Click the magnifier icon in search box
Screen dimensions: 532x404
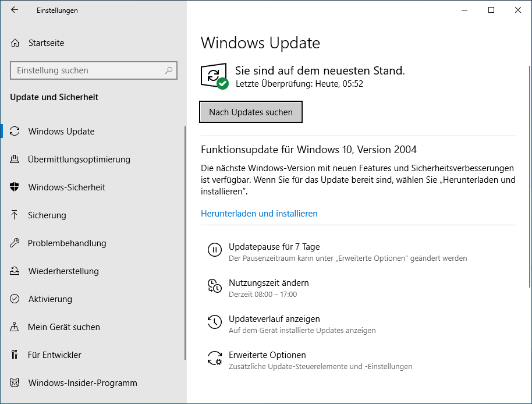169,70
